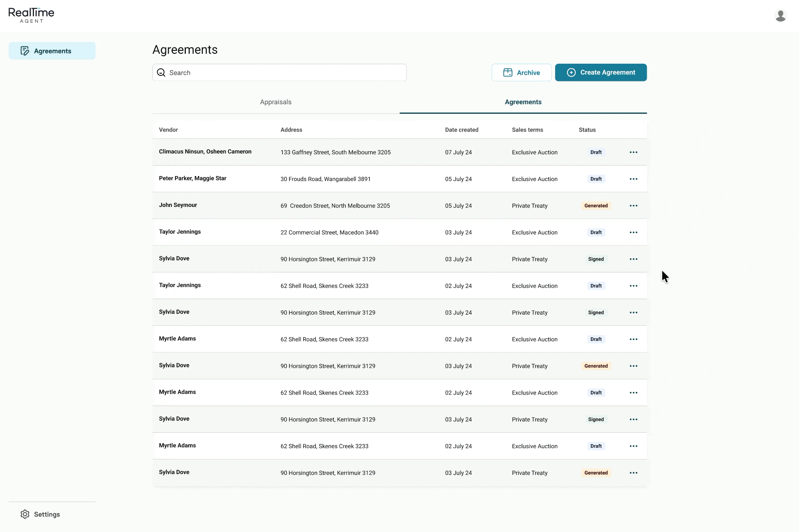Screen dimensions: 799x532
Task: Open the Archive box icon button
Action: (x=508, y=73)
